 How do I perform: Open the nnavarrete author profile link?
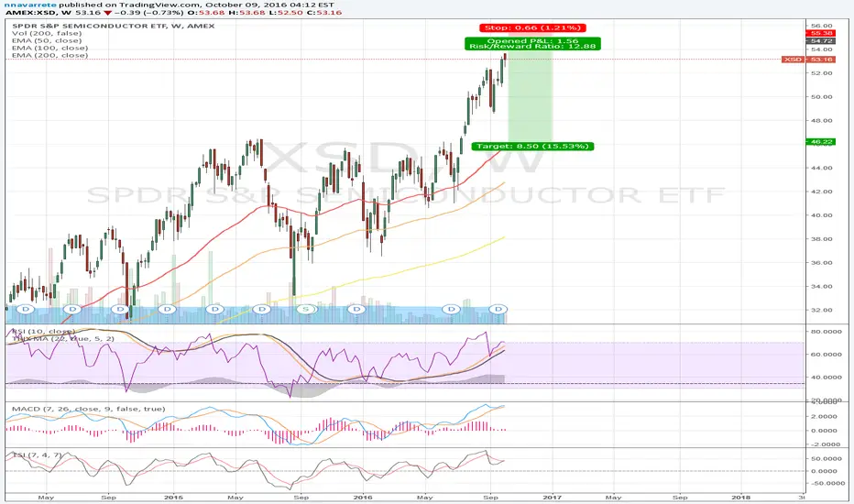click(x=31, y=5)
